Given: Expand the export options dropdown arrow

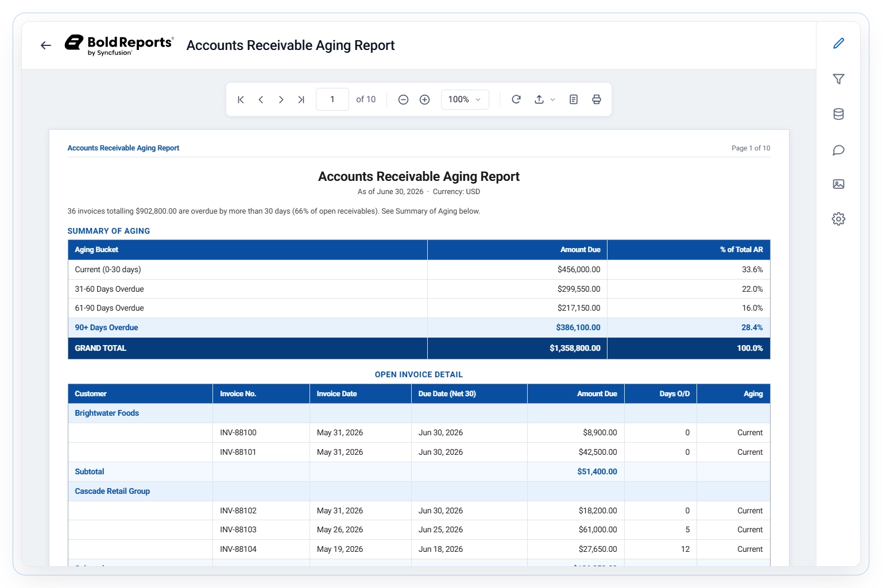Looking at the screenshot, I should point(552,99).
